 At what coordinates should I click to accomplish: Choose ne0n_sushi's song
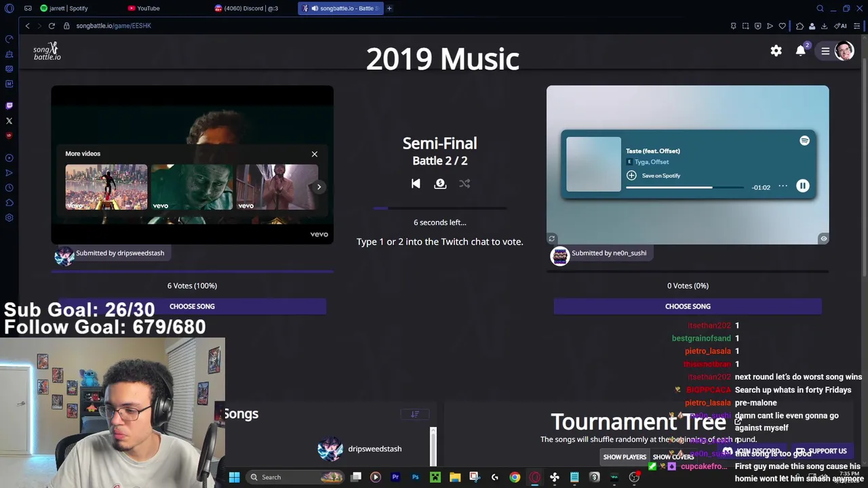click(688, 306)
